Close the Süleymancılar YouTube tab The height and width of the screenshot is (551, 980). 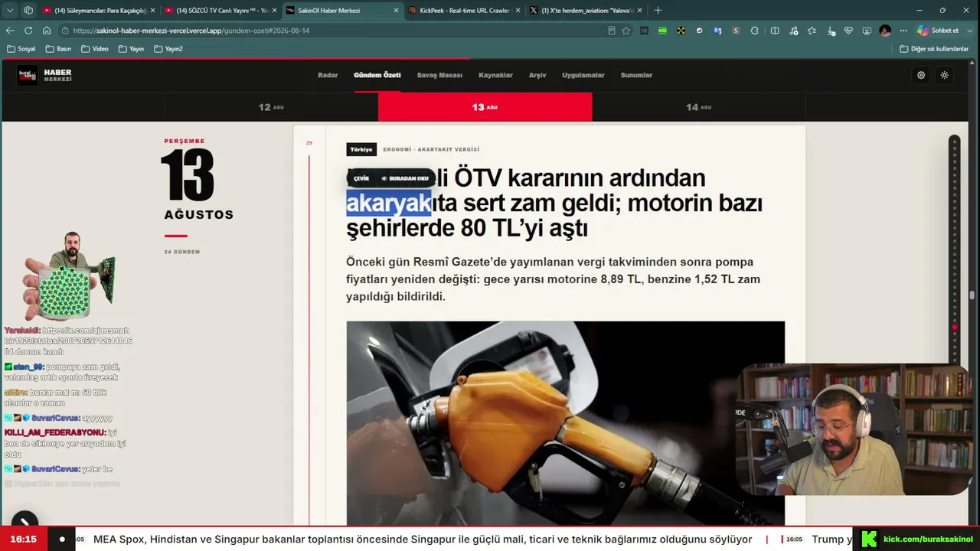coord(152,11)
